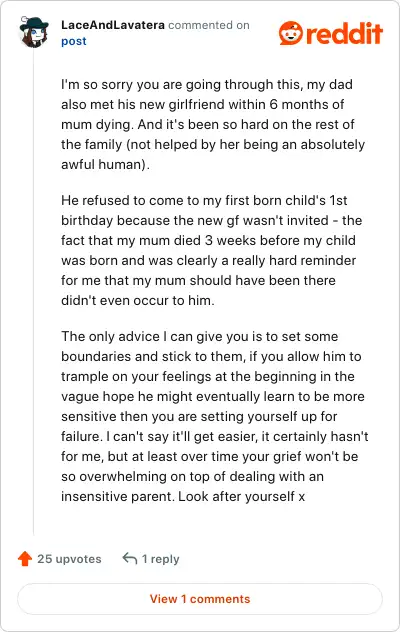Screen dimensions: 400x632
Task: Click the phrase "boundaries and stick to them"
Action: (152, 356)
